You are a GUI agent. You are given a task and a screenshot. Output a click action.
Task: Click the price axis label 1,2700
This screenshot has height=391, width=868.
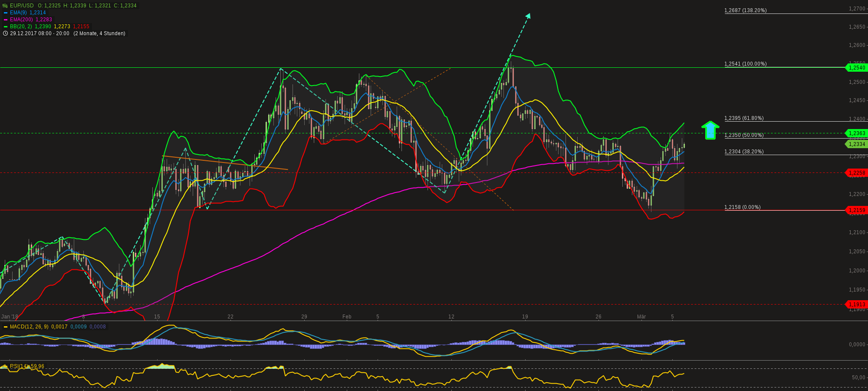tap(857, 9)
